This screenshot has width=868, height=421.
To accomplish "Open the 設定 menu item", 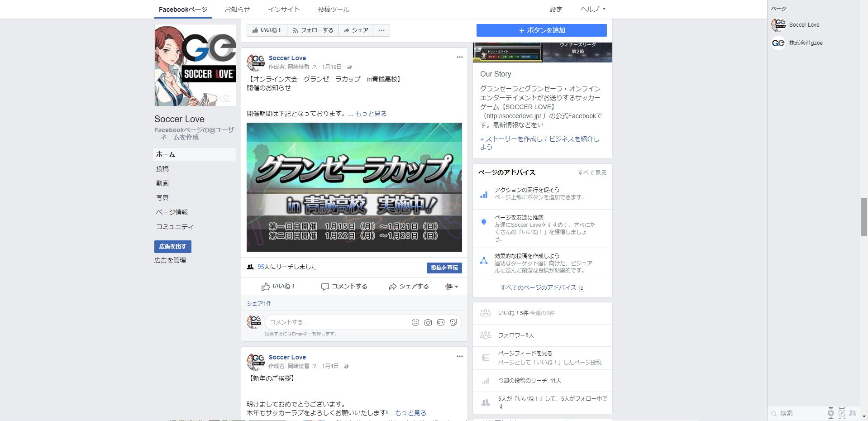I will coord(556,10).
